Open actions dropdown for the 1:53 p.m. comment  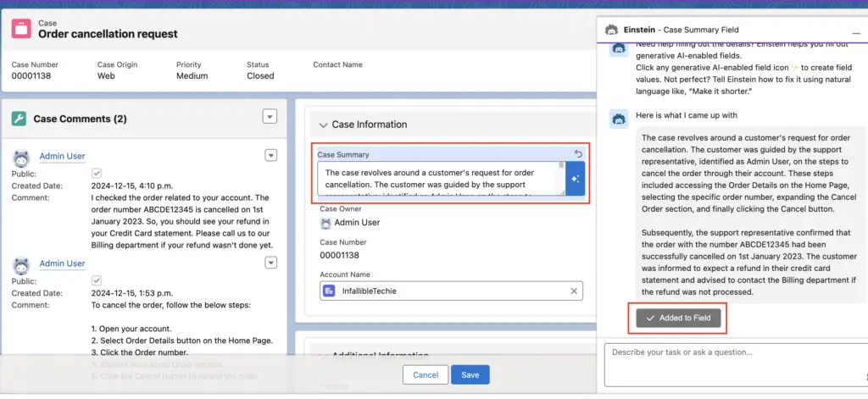[x=270, y=263]
